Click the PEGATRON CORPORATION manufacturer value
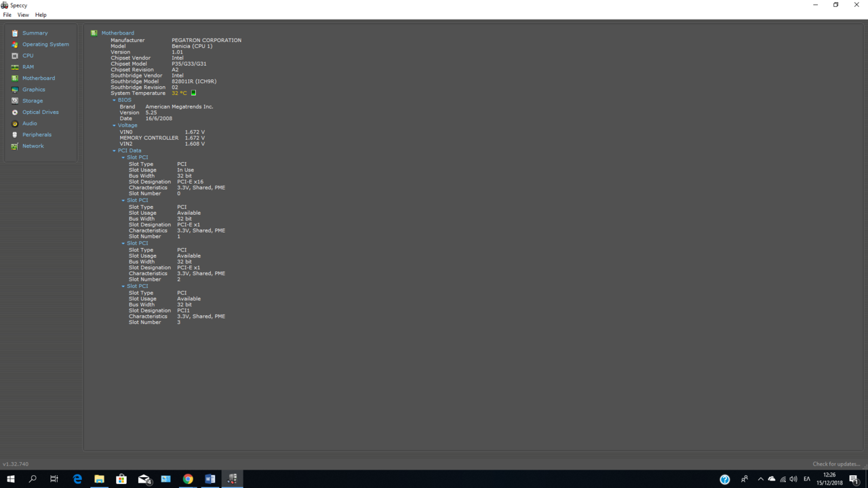 tap(206, 40)
